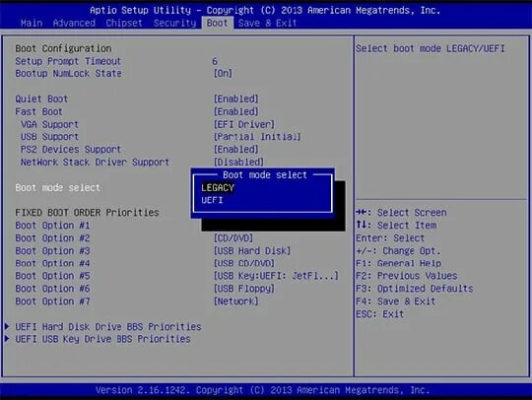Viewport: 532px width, 400px height.
Task: Select the Setup Prompt Timeout setting
Action: click(68, 61)
